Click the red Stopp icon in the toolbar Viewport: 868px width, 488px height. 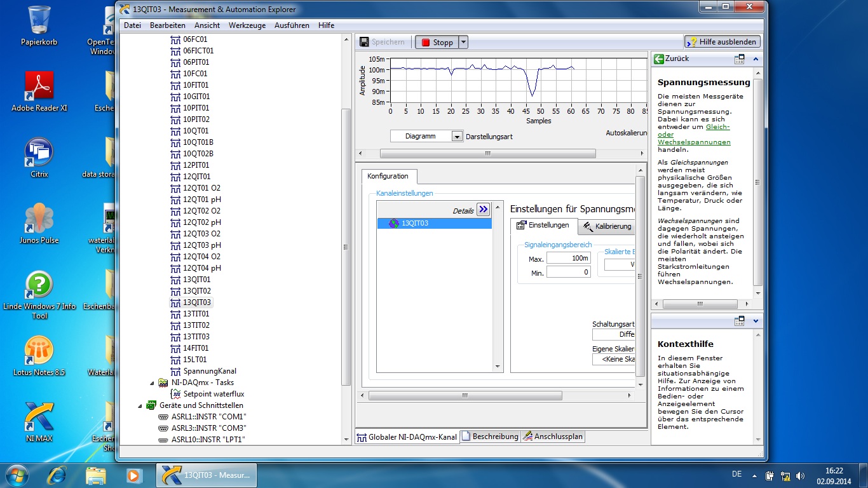[x=426, y=43]
